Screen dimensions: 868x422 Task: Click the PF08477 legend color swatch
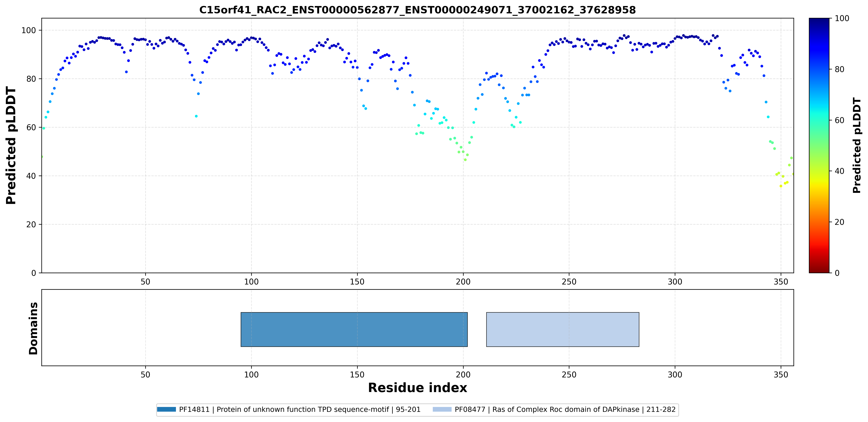[x=442, y=410]
